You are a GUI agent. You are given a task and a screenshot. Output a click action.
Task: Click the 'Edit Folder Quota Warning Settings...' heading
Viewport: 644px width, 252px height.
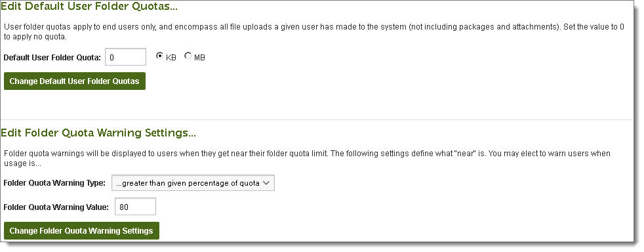point(98,133)
